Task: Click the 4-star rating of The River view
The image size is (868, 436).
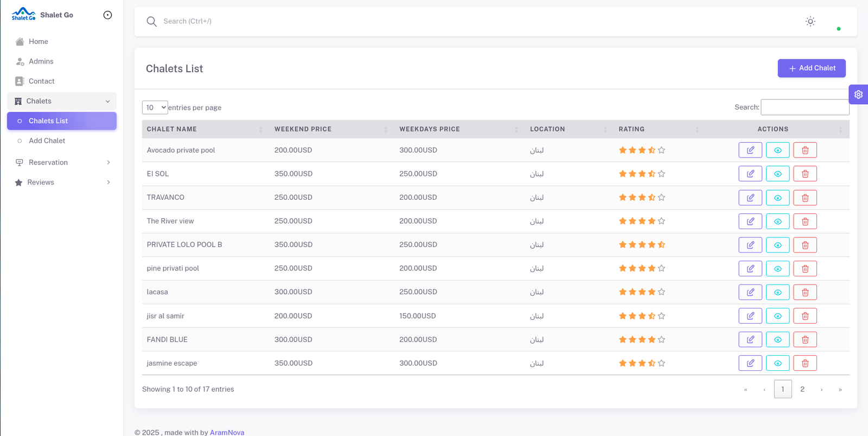Action: pos(642,221)
